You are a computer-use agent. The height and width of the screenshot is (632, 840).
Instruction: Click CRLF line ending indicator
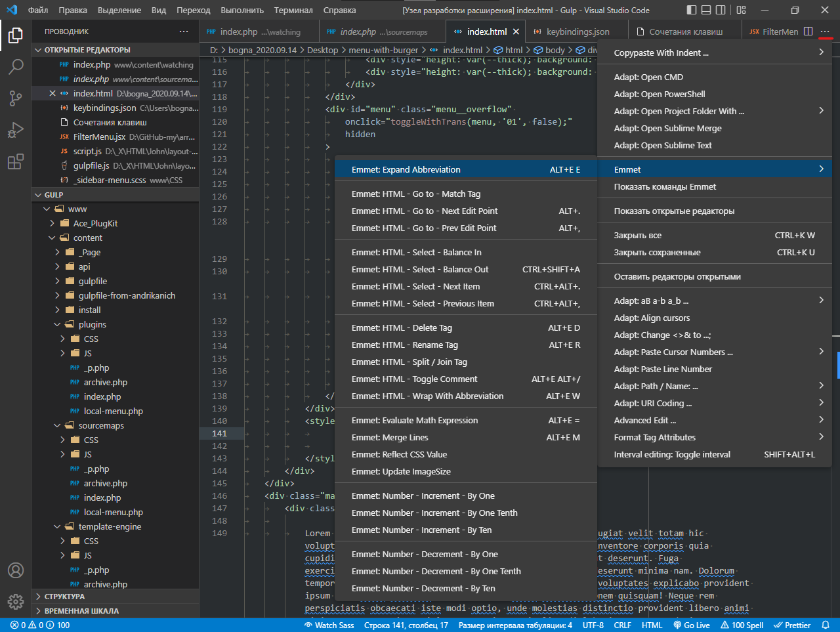point(622,625)
